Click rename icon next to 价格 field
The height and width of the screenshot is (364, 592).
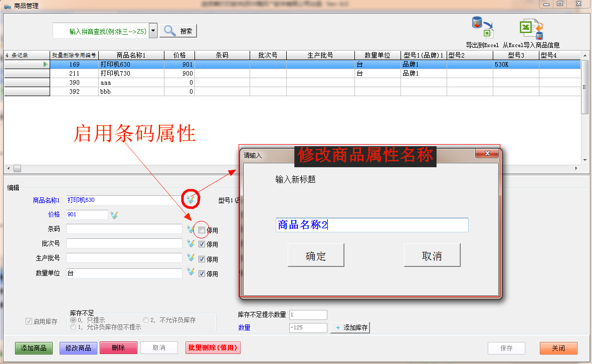pyautogui.click(x=114, y=215)
